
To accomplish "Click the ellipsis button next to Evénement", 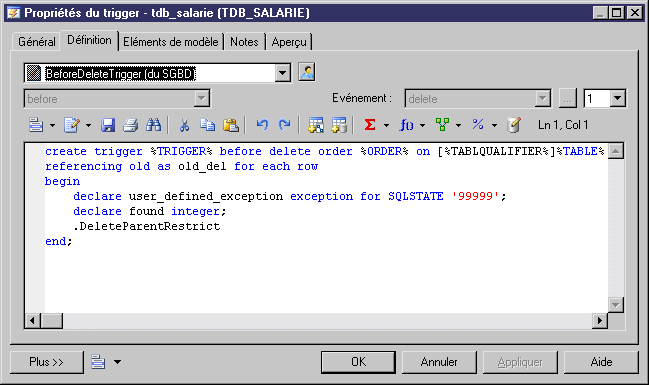I will (567, 99).
